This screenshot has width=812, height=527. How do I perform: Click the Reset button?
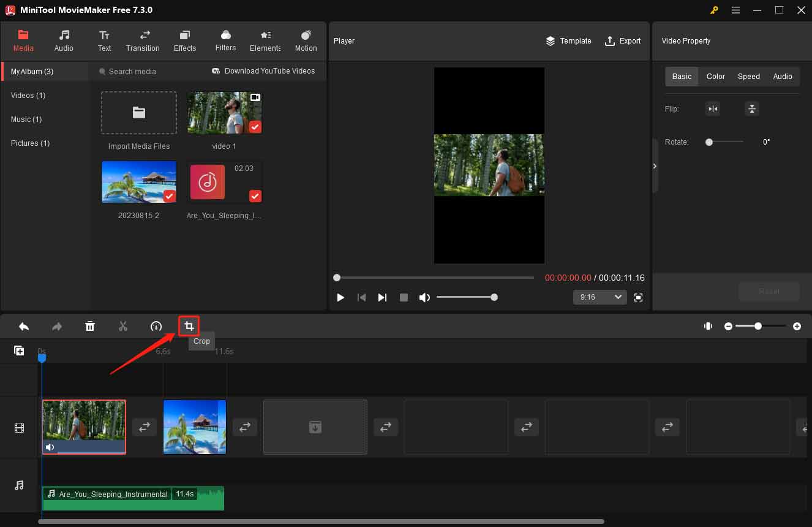tap(769, 292)
